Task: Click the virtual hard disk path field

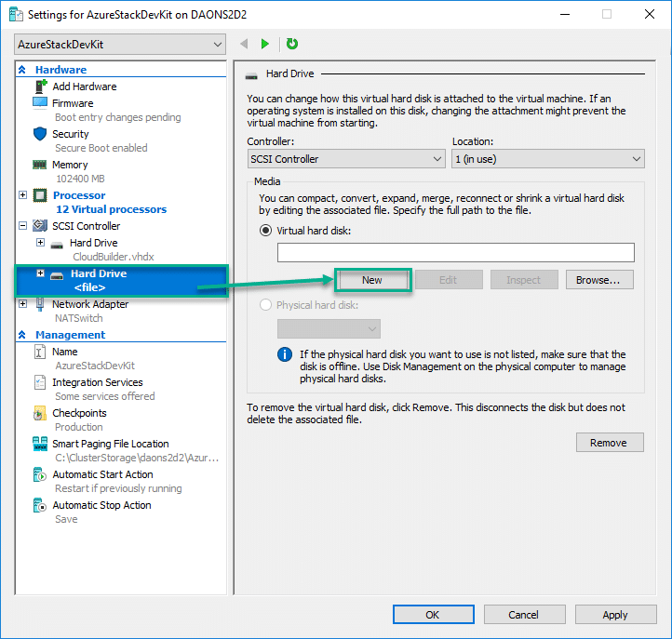Action: pos(455,252)
